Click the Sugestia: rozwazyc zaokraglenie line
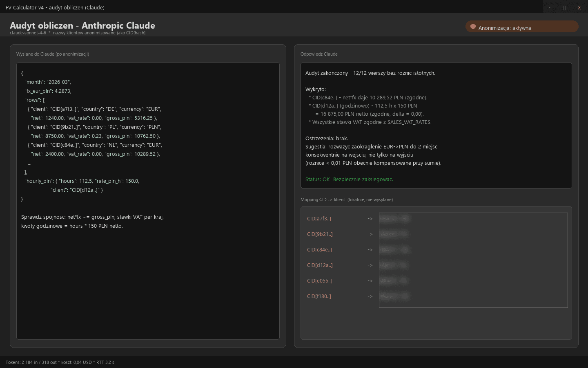This screenshot has width=588, height=368. pos(371,147)
